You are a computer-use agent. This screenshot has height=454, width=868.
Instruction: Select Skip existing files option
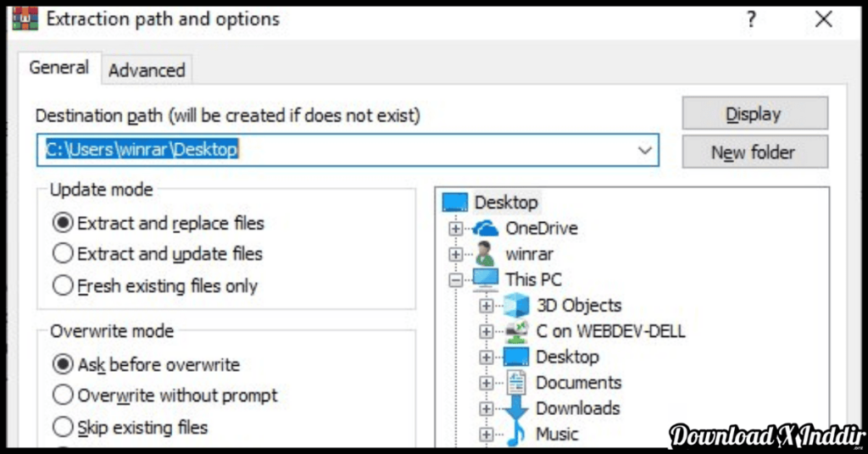pos(63,426)
